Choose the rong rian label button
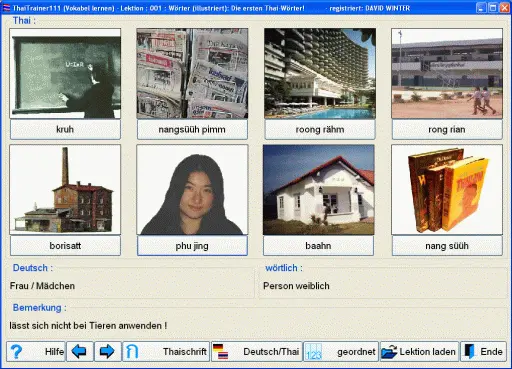The image size is (512, 369). pos(447,129)
